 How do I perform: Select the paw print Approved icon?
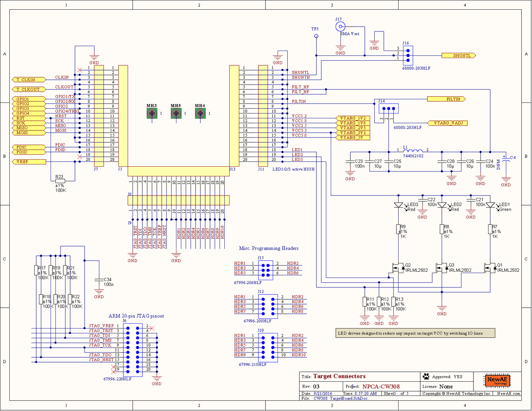426,376
